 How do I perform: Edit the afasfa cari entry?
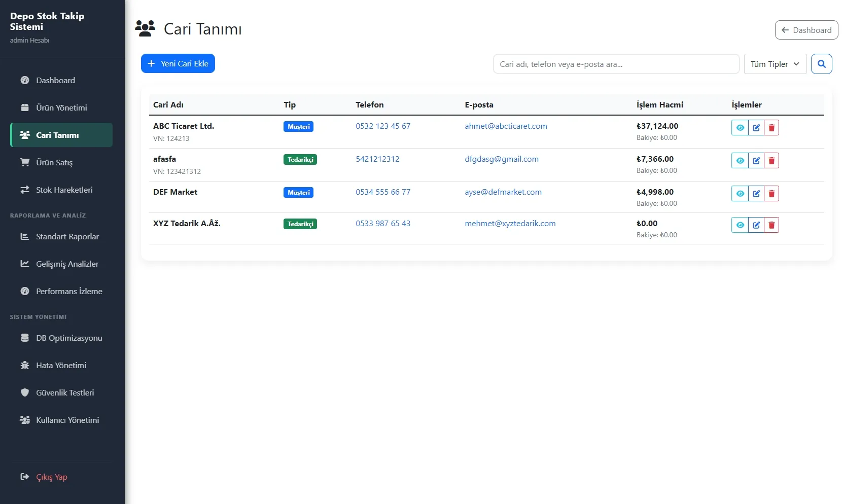tap(756, 161)
